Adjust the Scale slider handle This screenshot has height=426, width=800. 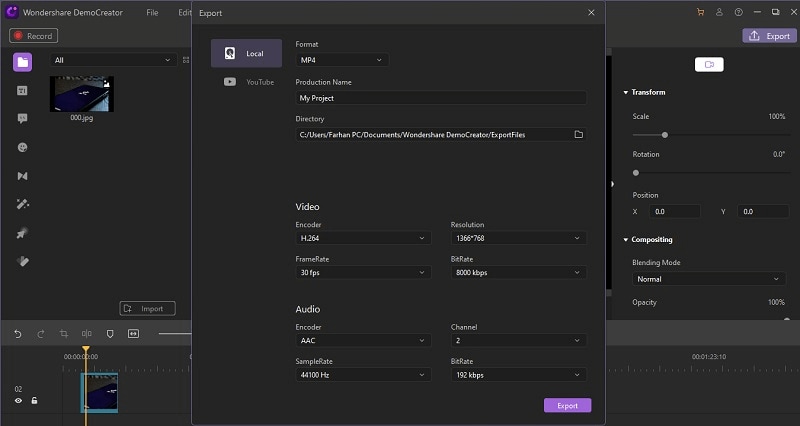(x=665, y=135)
